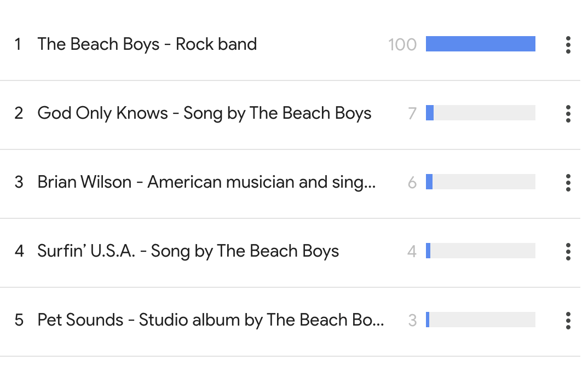
Task: Open options menu for The Beach Boys row
Action: tap(568, 45)
